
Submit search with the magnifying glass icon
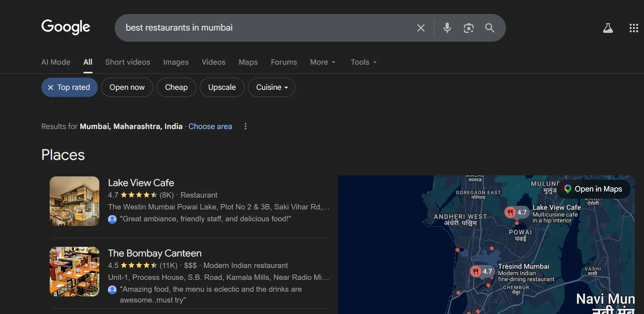coord(490,28)
